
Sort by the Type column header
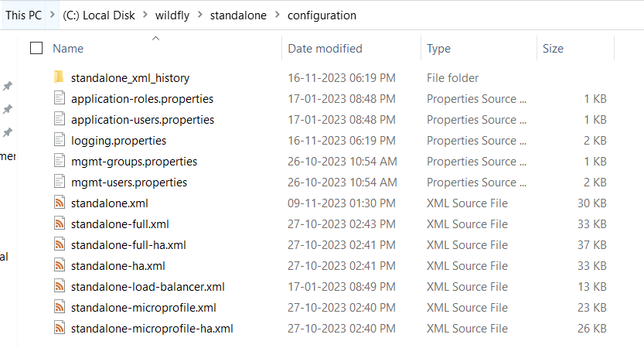[438, 49]
